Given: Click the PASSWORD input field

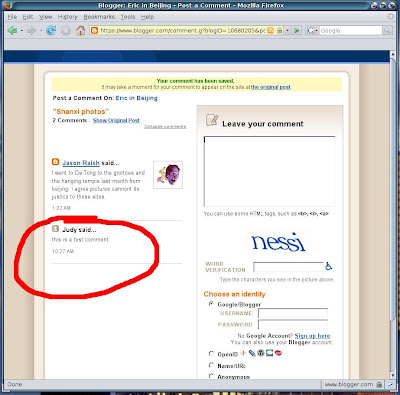Looking at the screenshot, I should [293, 324].
